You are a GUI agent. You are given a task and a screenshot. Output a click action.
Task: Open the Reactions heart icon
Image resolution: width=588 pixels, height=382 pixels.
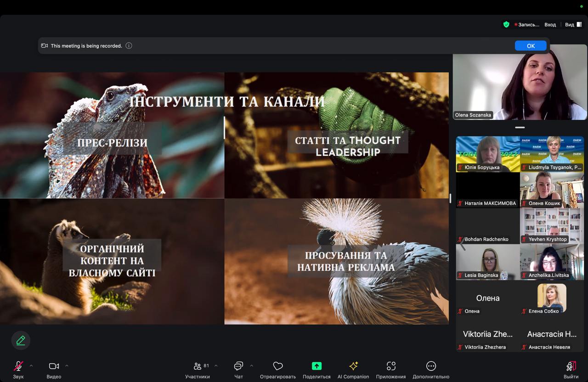tap(278, 366)
